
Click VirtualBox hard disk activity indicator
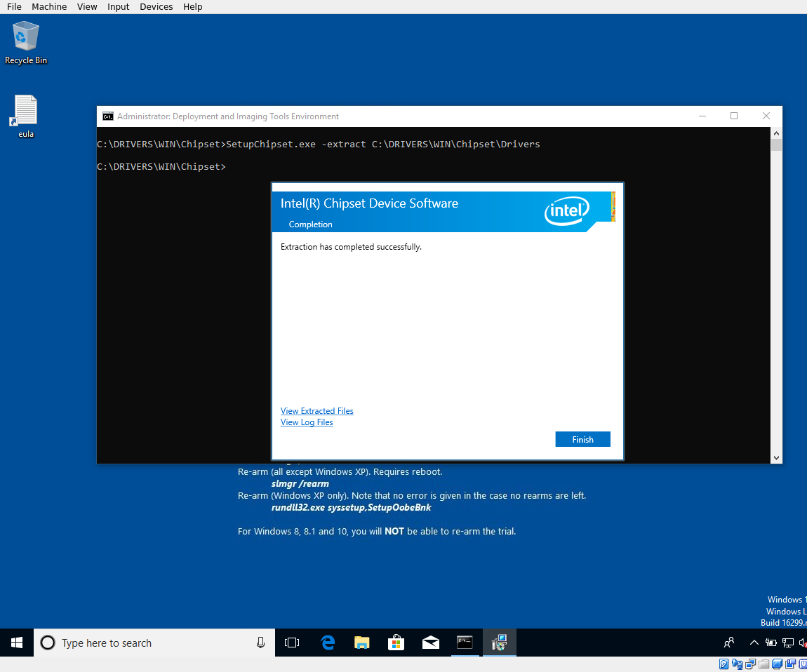723,664
